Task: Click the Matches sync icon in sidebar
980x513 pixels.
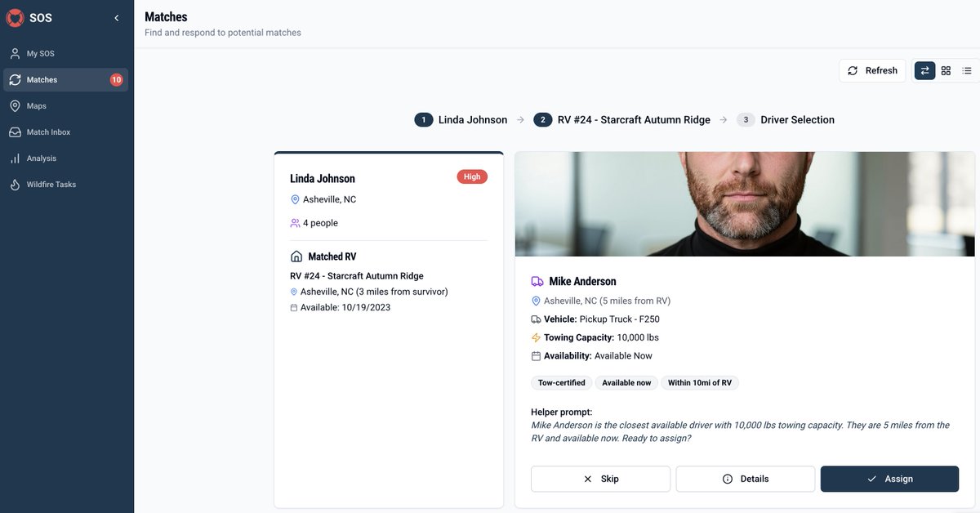Action: point(15,80)
